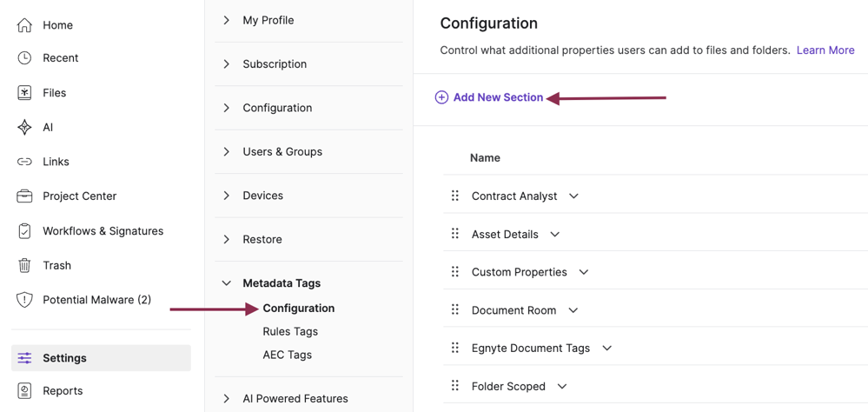Click the Trash bin icon

(24, 265)
